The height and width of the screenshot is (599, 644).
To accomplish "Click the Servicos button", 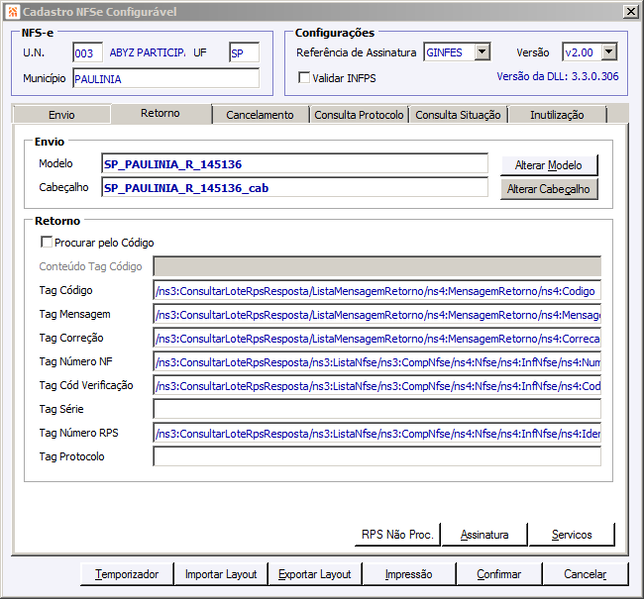I will pyautogui.click(x=572, y=534).
